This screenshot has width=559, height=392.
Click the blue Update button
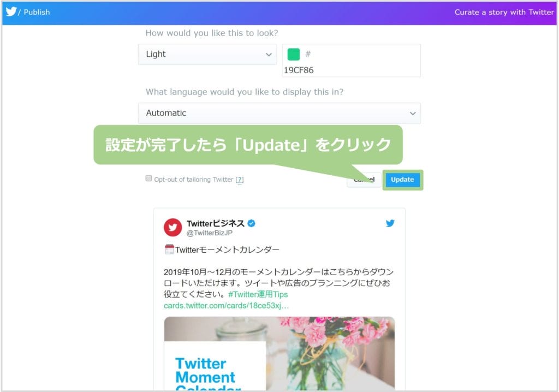click(402, 180)
